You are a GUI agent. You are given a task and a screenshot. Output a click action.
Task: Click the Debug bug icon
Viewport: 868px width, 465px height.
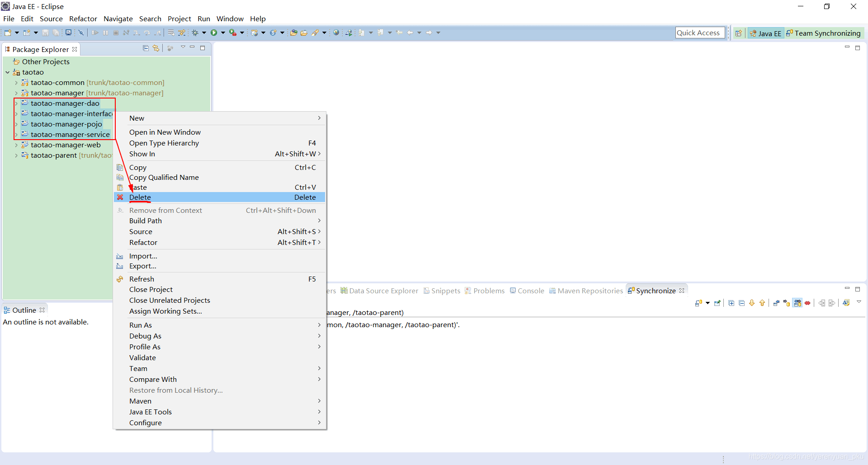click(x=195, y=33)
